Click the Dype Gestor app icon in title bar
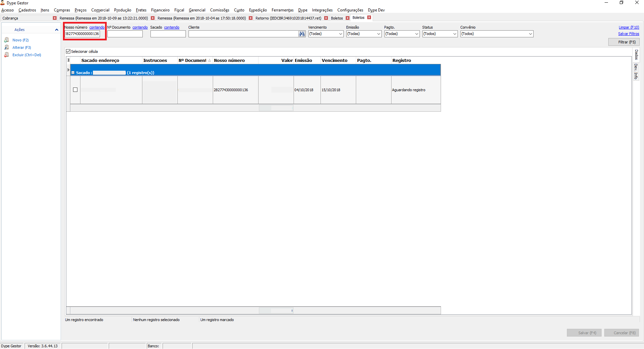Screen dimensions: 644x349 point(3,3)
